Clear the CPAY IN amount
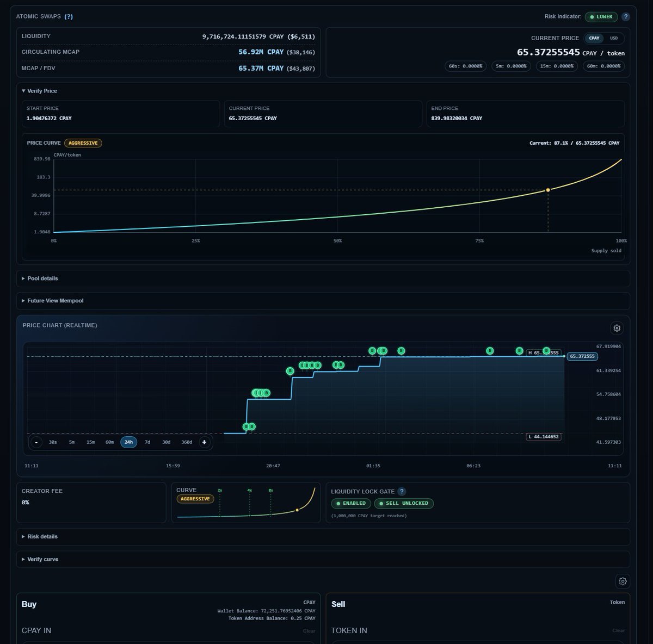This screenshot has height=644, width=653. [309, 631]
